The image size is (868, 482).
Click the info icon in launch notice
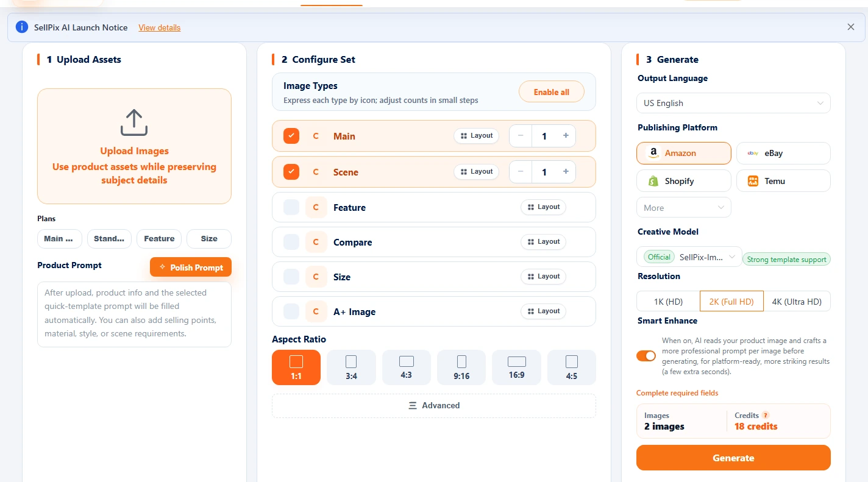pyautogui.click(x=23, y=27)
